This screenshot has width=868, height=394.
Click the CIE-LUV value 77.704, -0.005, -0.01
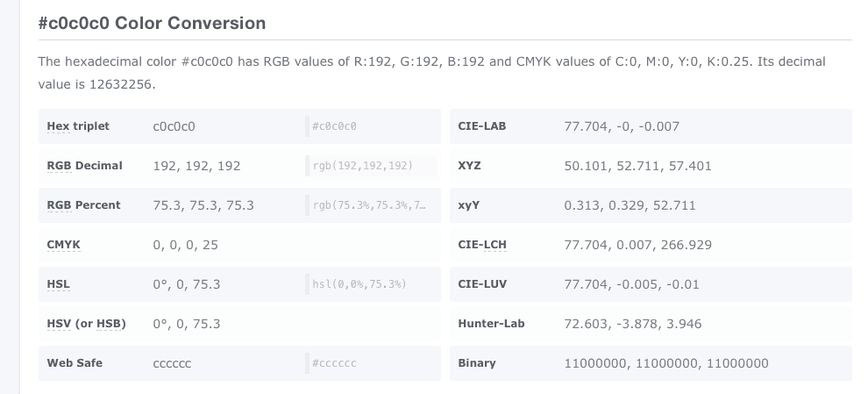tap(632, 284)
